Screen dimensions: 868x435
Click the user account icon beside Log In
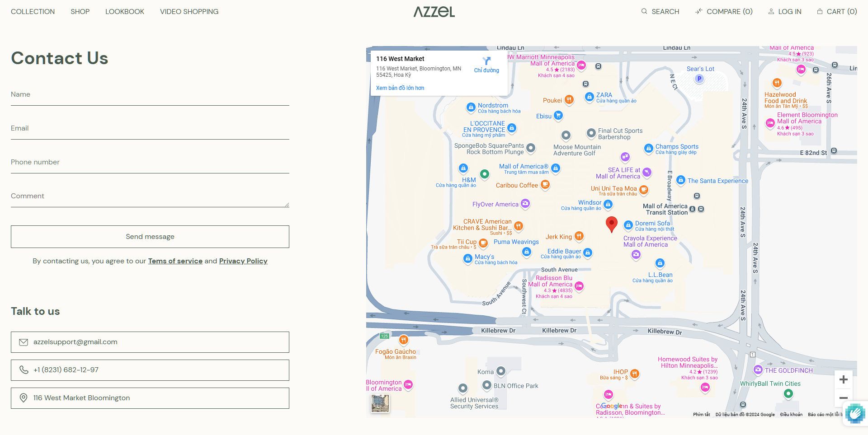click(x=771, y=11)
